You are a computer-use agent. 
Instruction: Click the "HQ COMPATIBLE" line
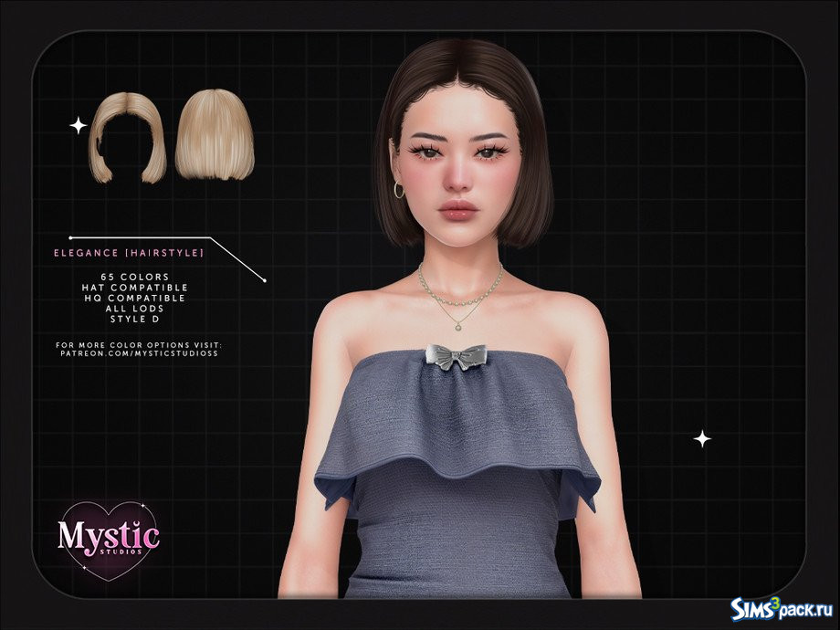click(x=135, y=298)
